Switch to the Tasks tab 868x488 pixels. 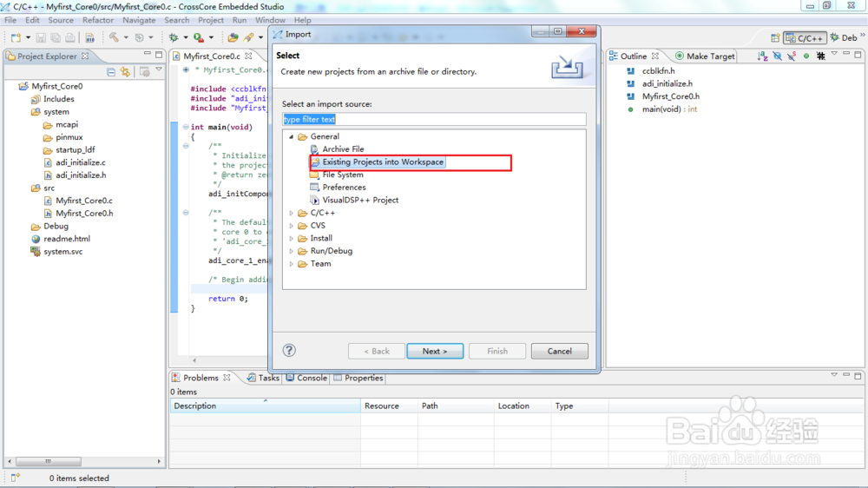pos(263,378)
